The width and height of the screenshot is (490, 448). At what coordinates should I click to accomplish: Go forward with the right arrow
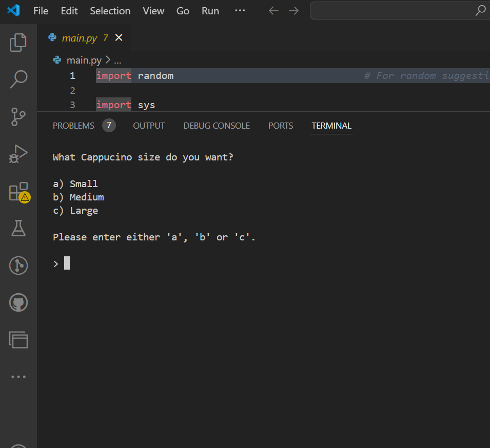(x=293, y=11)
